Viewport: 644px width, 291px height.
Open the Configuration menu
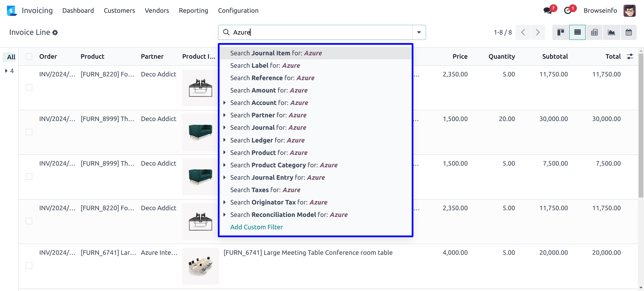coord(238,11)
